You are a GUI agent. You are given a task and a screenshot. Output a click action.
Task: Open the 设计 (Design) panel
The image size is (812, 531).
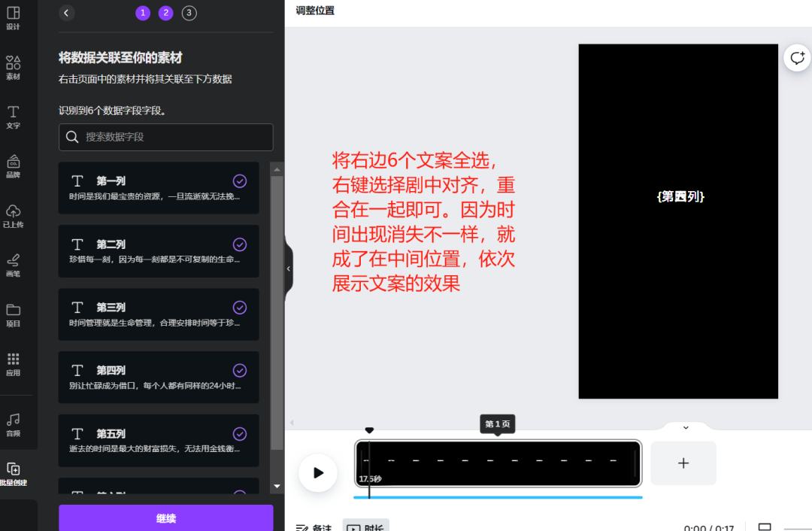point(13,19)
